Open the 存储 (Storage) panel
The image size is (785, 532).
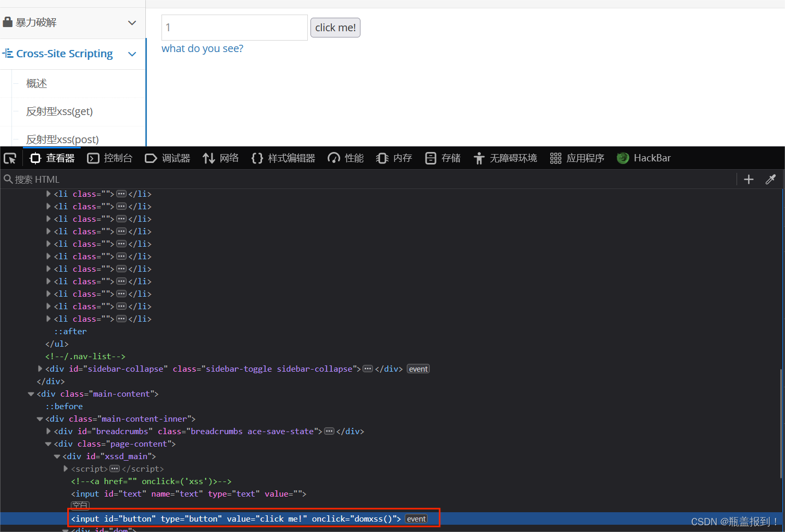coord(442,158)
